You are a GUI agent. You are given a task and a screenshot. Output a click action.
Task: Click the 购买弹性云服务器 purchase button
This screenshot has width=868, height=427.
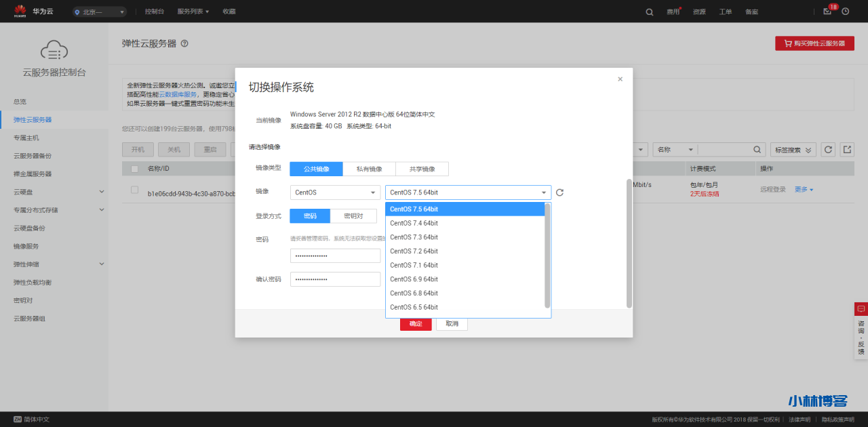pos(814,43)
